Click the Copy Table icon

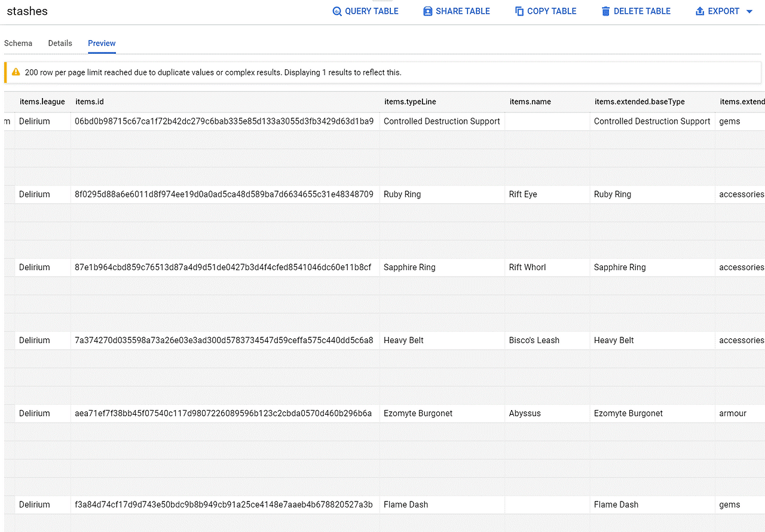tap(519, 11)
